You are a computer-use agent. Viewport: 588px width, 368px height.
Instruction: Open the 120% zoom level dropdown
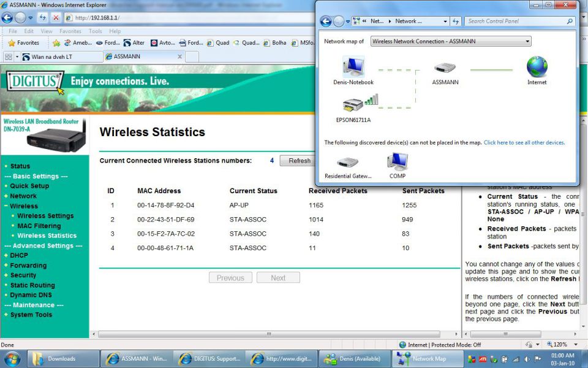click(x=576, y=344)
